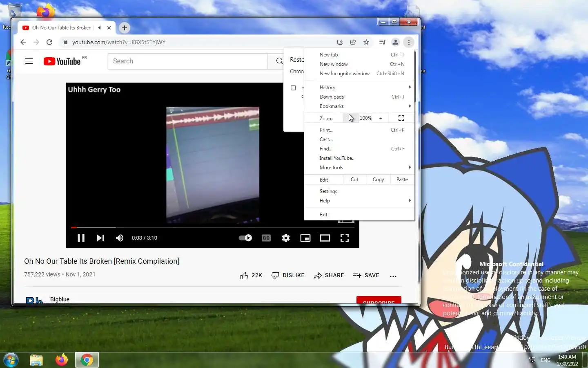Enter video fullscreen
This screenshot has height=368, width=588.
click(x=345, y=238)
